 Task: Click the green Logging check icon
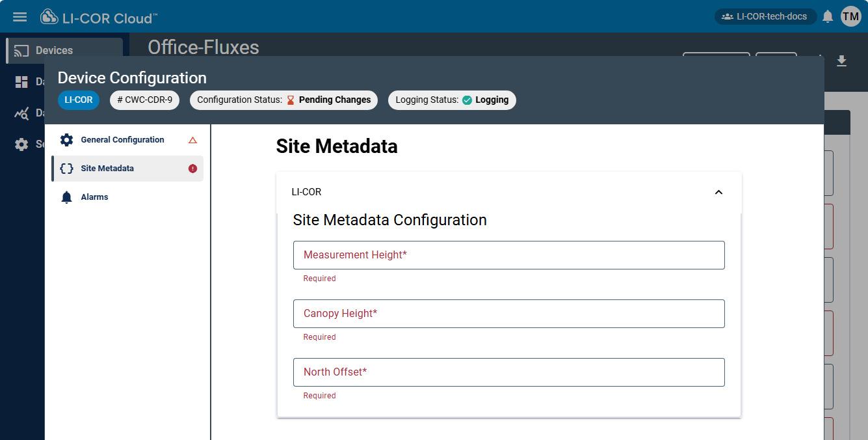pos(467,100)
